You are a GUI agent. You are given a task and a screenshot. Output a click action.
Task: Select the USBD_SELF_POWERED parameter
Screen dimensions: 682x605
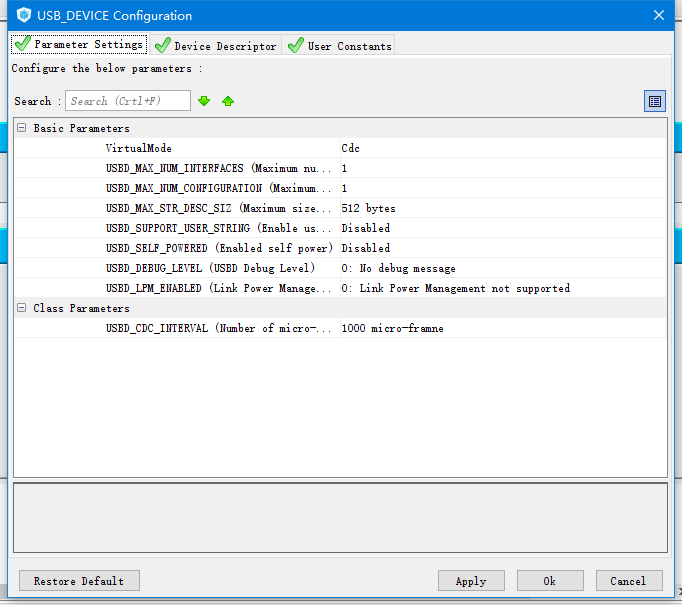[x=219, y=248]
